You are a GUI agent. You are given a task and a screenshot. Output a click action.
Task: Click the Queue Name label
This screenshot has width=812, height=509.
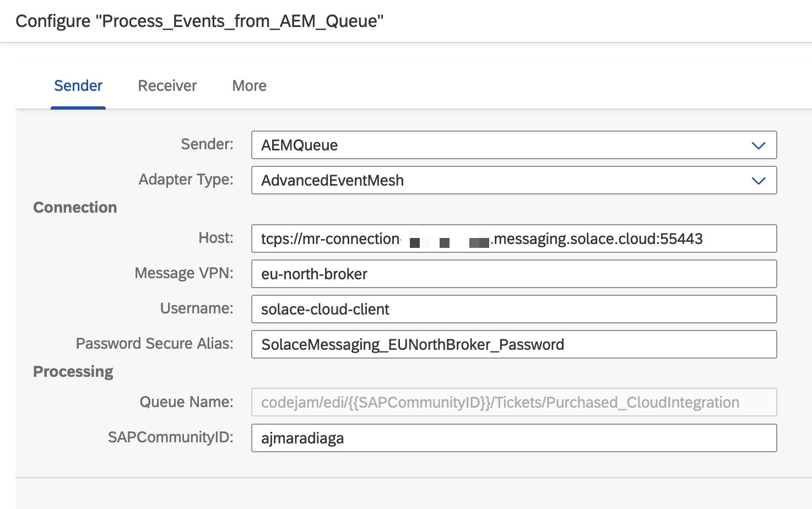point(187,402)
